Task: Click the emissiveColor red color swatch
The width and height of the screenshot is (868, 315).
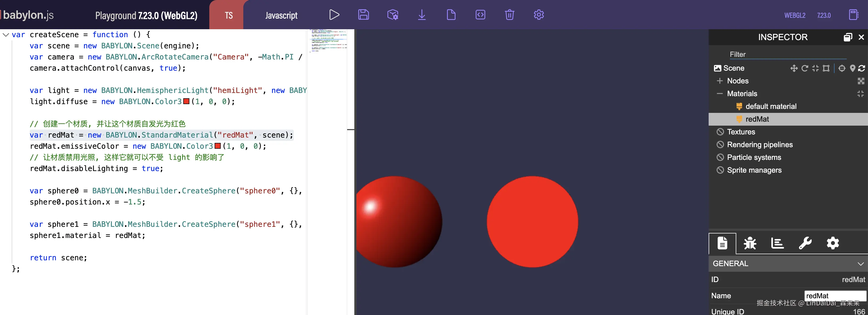Action: [x=218, y=146]
